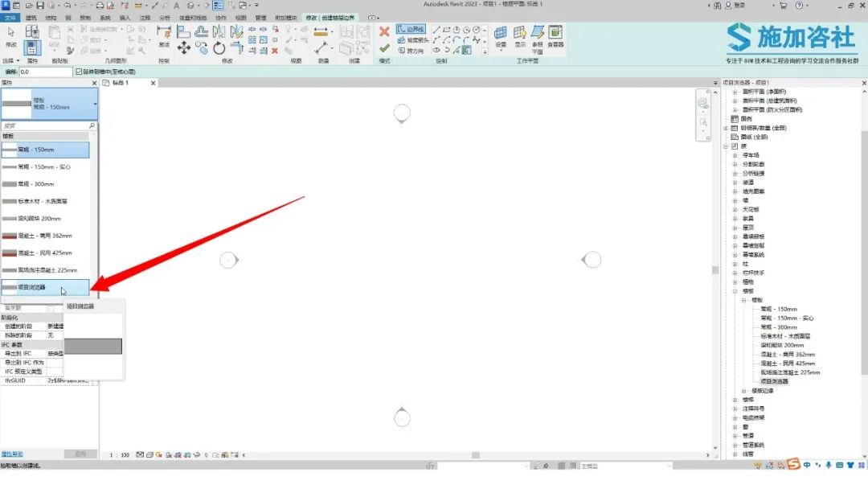Pick the 跨方向 span direction tool

[411, 51]
